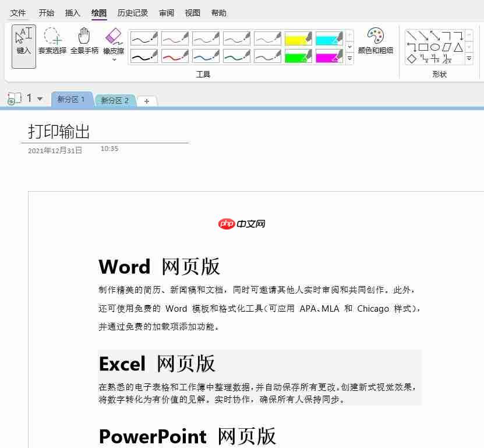Click the Excel 网页版 heading
Image resolution: width=484 pixels, height=448 pixels.
(157, 364)
